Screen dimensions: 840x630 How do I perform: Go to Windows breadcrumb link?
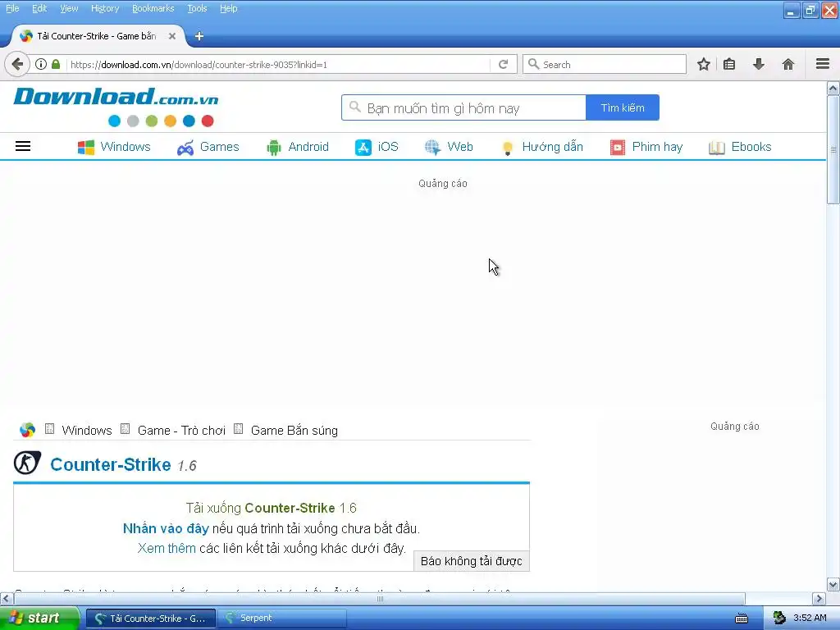point(87,430)
